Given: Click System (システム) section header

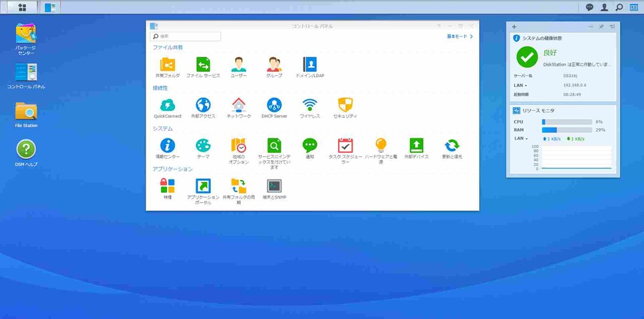Looking at the screenshot, I should pos(162,129).
